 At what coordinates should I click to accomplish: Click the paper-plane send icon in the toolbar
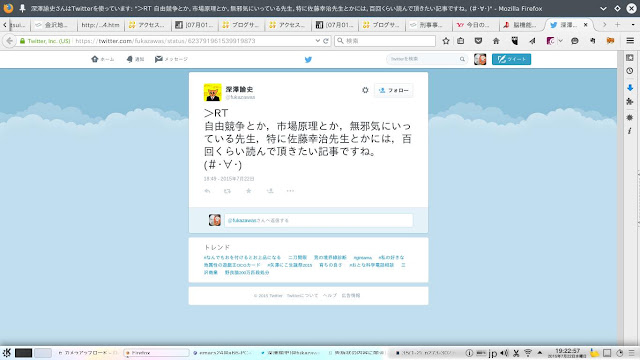[x=532, y=41]
